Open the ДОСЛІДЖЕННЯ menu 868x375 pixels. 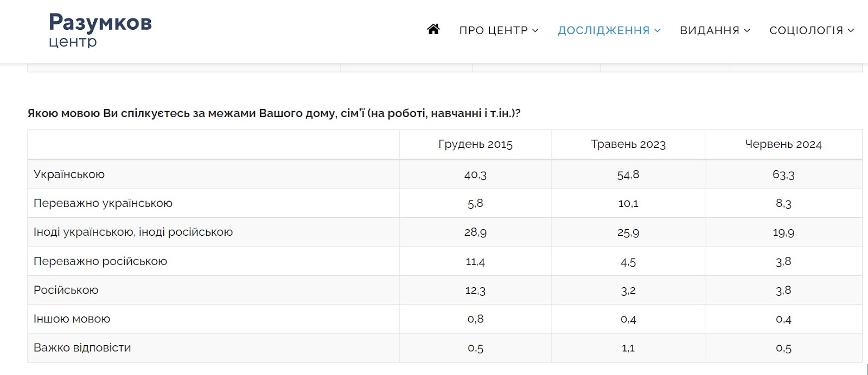pyautogui.click(x=609, y=30)
